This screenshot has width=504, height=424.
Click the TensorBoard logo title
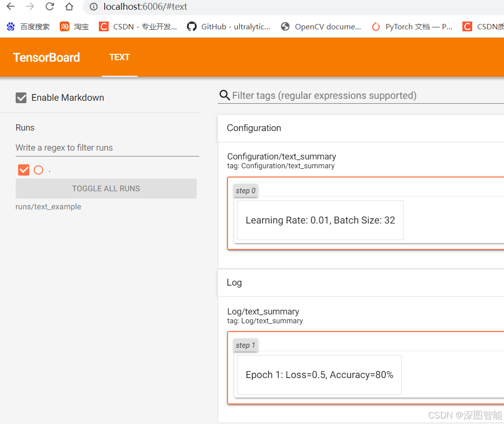(x=46, y=58)
